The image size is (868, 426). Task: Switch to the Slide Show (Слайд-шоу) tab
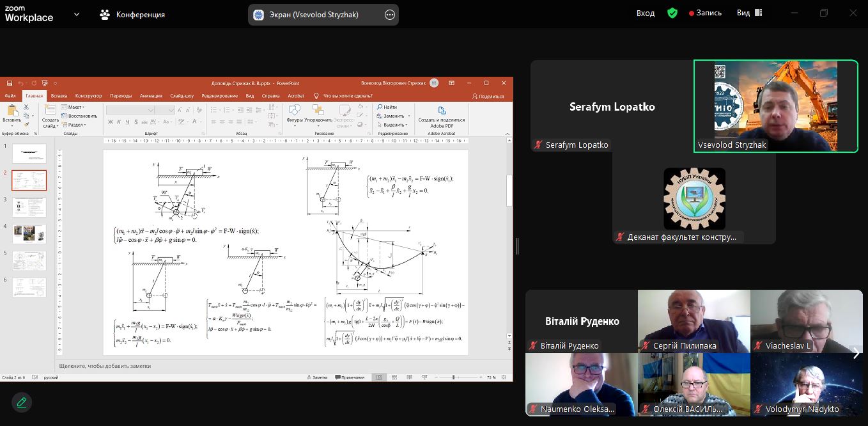tap(182, 96)
